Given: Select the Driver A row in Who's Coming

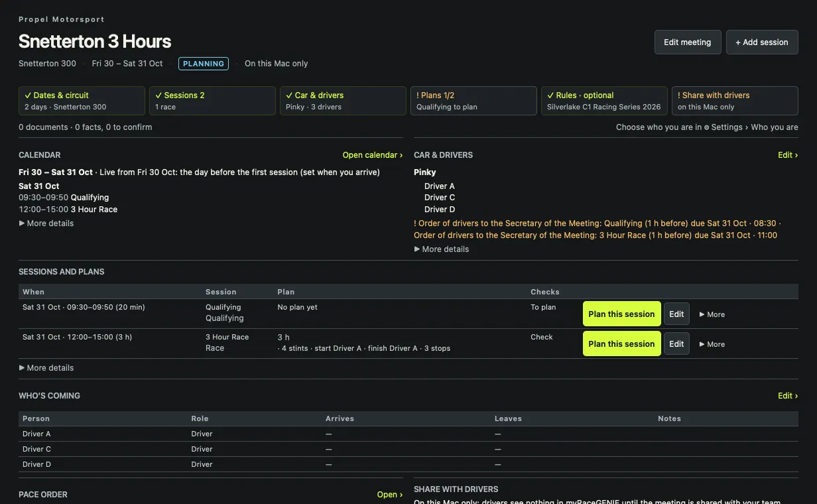Looking at the screenshot, I should click(x=408, y=434).
